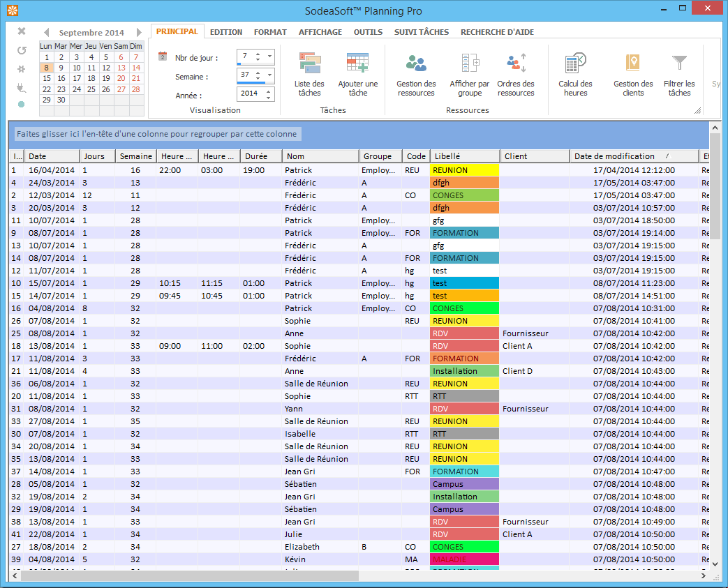728x588 pixels.
Task: Click Ajouter une tâche icon
Action: (x=357, y=63)
